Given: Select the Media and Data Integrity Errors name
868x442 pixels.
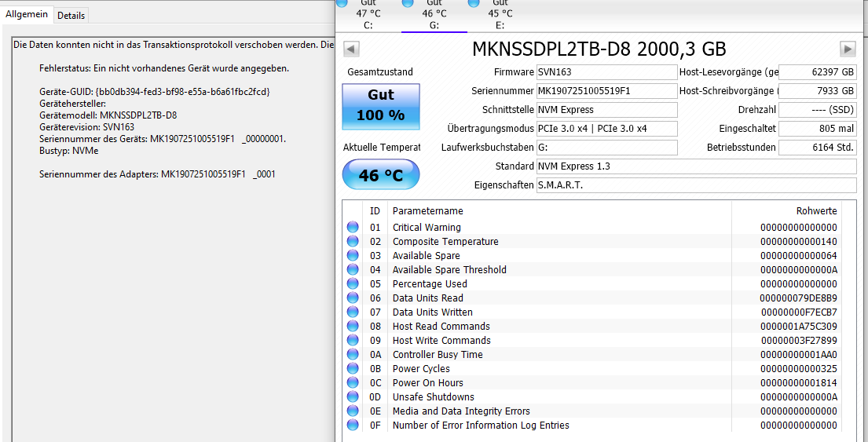Looking at the screenshot, I should (x=461, y=411).
